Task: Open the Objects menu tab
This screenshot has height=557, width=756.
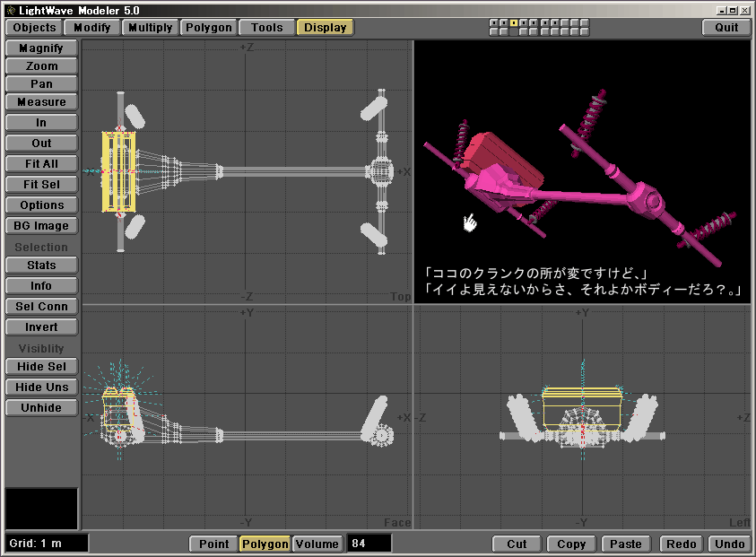Action: (34, 27)
